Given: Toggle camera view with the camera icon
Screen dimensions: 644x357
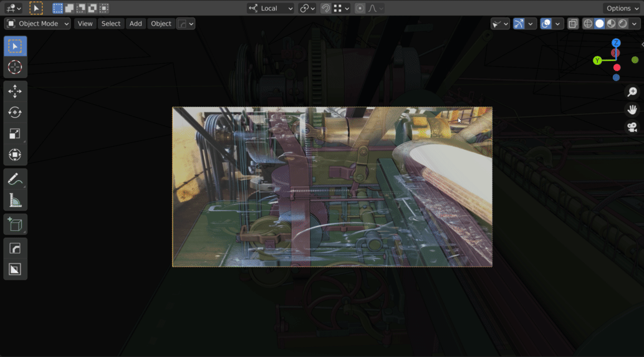Looking at the screenshot, I should pyautogui.click(x=632, y=127).
